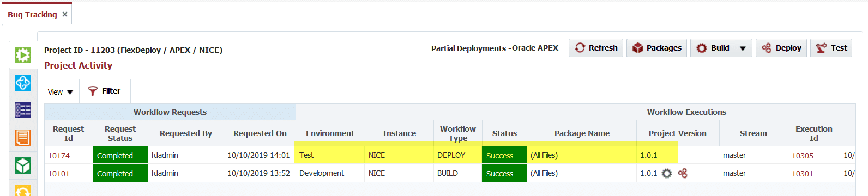The width and height of the screenshot is (868, 196).
Task: Open request ID 10174 link
Action: [x=59, y=156]
